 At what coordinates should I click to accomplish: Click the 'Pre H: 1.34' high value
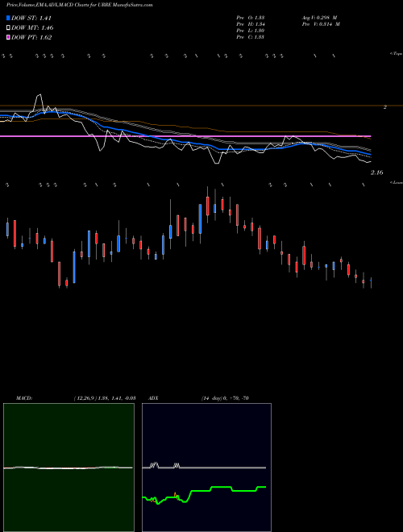tap(251, 24)
